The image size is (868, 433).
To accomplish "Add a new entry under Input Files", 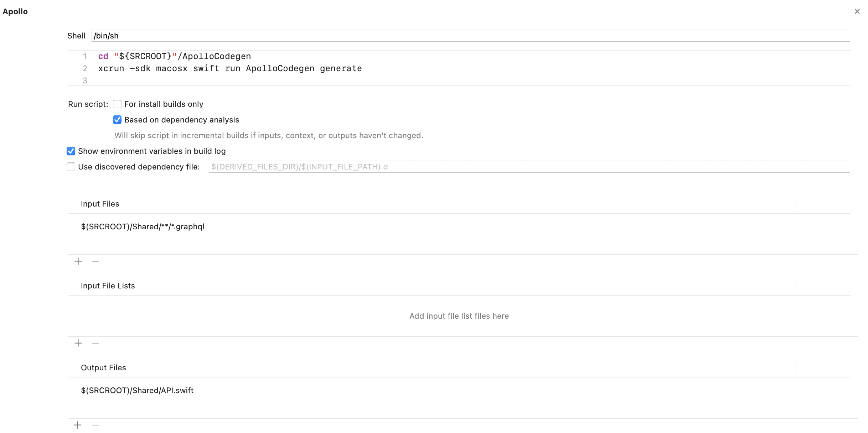I will pyautogui.click(x=78, y=261).
